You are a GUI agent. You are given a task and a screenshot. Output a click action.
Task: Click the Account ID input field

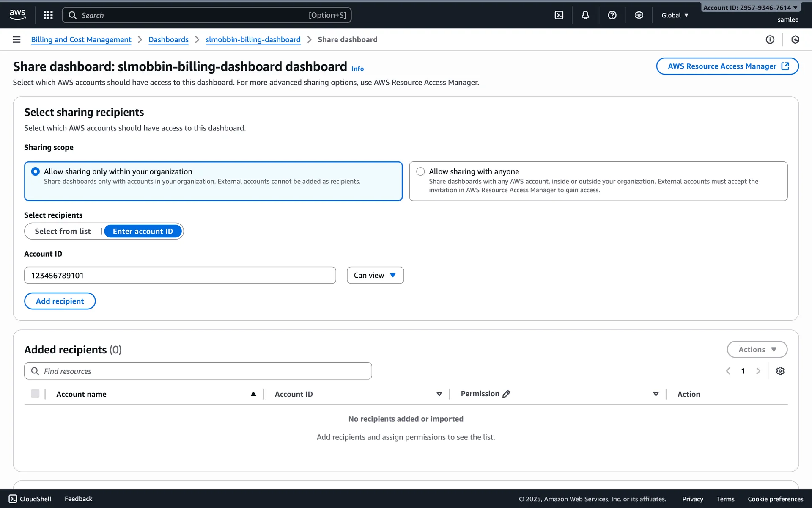(180, 275)
